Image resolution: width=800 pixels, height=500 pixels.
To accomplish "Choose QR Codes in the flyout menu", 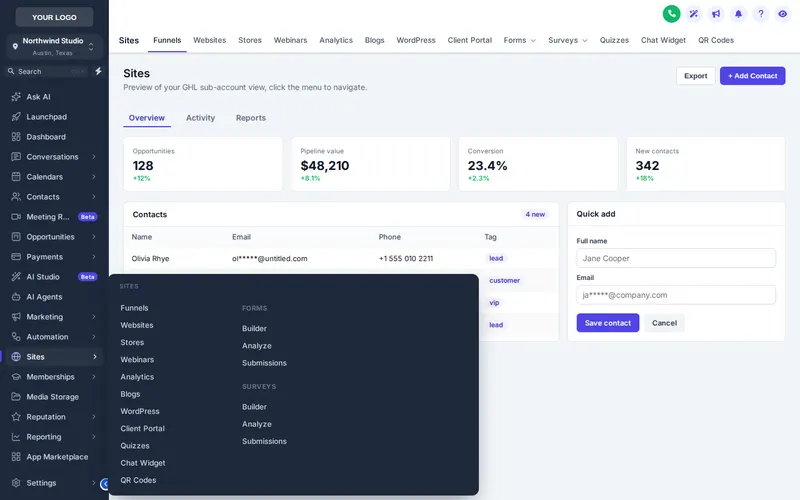I will point(138,480).
